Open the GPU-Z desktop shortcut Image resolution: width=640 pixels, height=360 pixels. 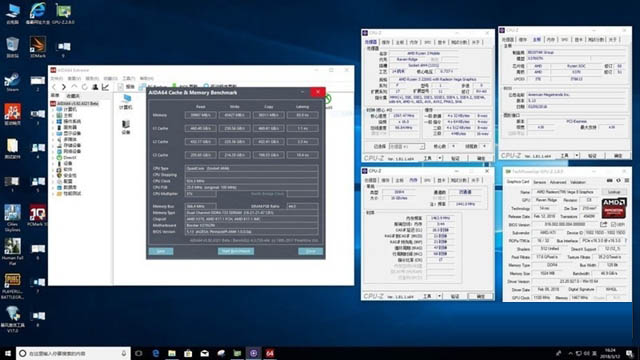pos(63,13)
